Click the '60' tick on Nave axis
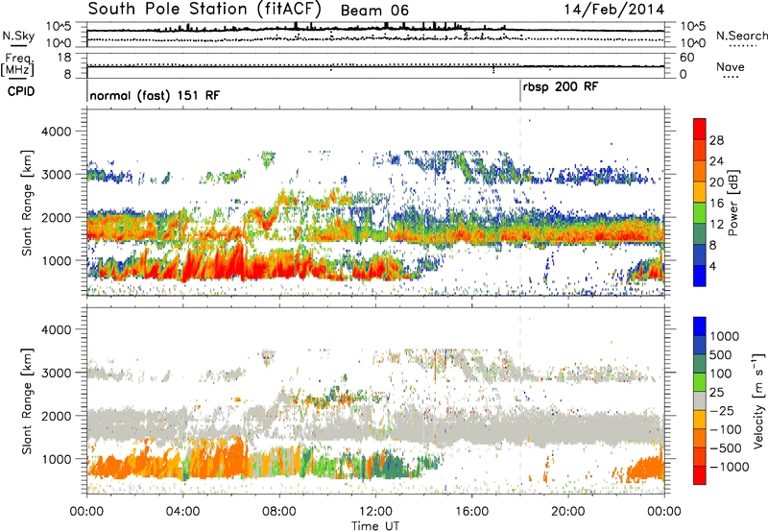 686,58
